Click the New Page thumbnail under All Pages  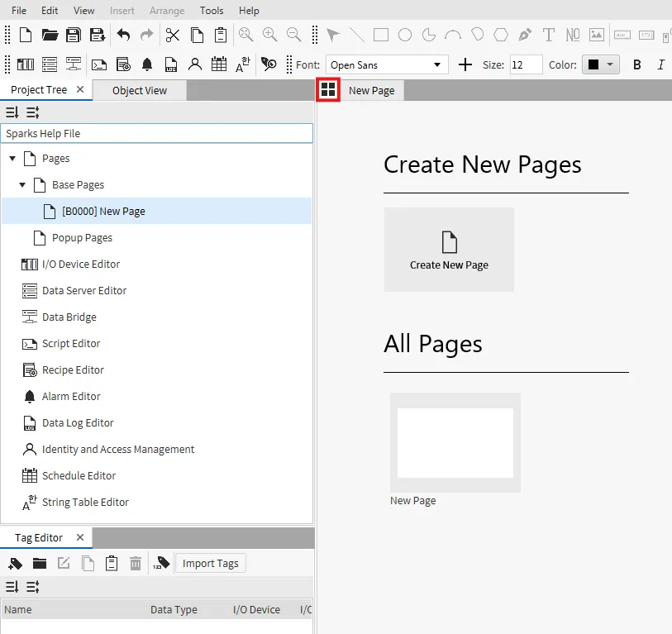[x=455, y=442]
